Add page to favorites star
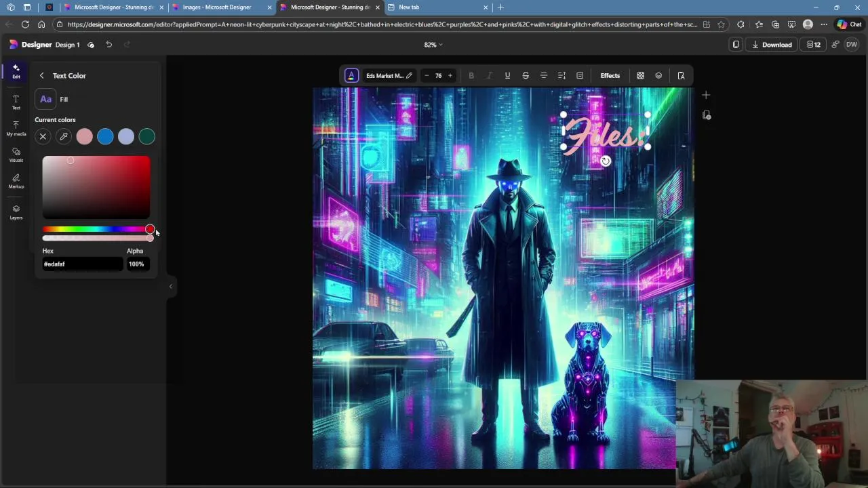 pos(721,24)
